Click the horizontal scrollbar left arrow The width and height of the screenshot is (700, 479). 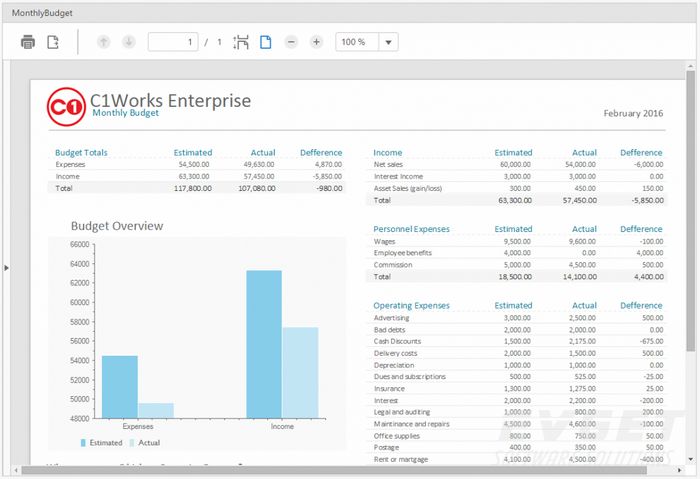17,470
